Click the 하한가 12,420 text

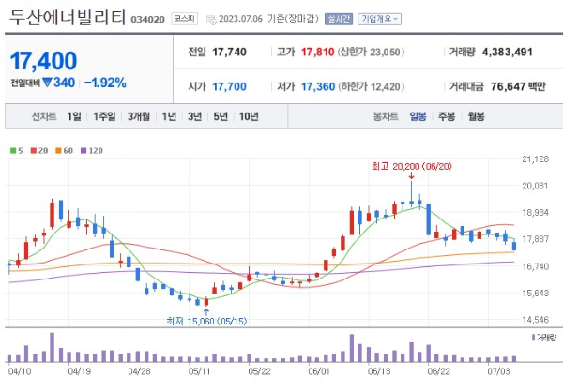(371, 86)
